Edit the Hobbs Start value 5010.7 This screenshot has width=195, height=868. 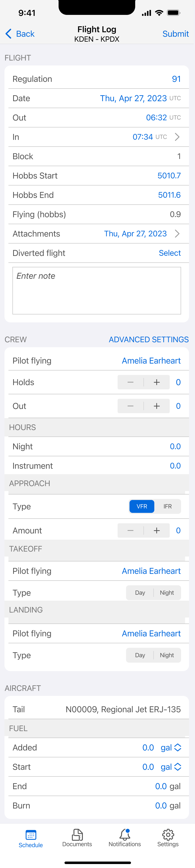coord(169,176)
